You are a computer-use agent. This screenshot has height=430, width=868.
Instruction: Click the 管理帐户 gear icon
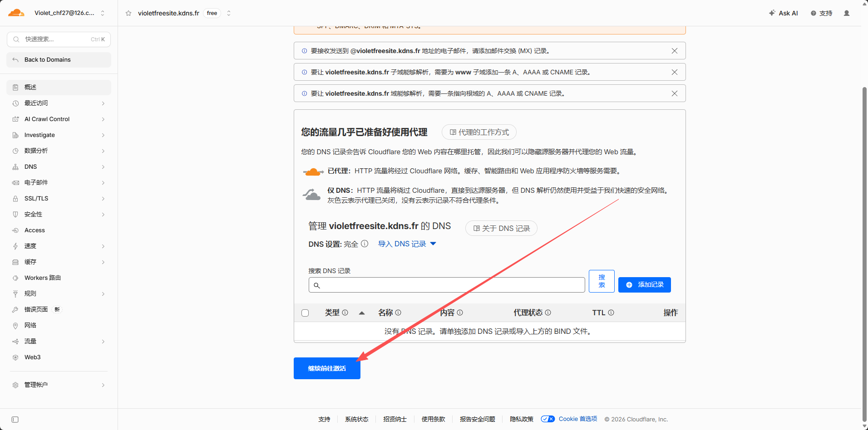[x=15, y=385]
